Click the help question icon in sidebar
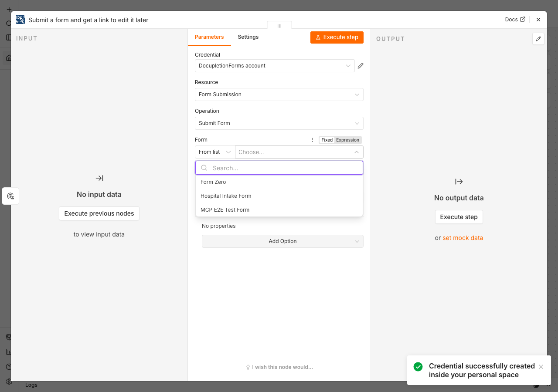The height and width of the screenshot is (392, 558). (x=9, y=367)
